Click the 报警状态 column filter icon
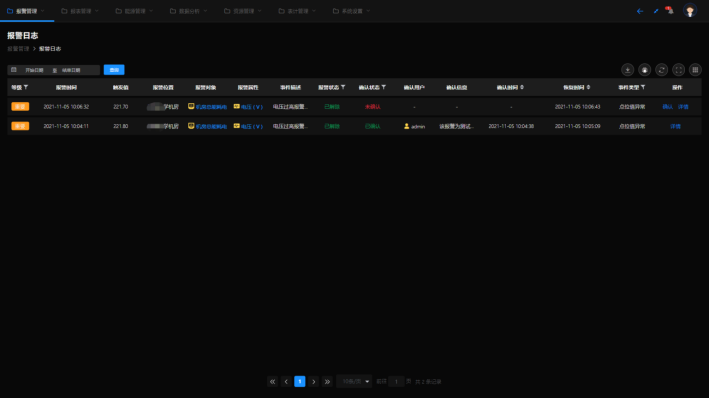The width and height of the screenshot is (709, 399). pyautogui.click(x=343, y=87)
